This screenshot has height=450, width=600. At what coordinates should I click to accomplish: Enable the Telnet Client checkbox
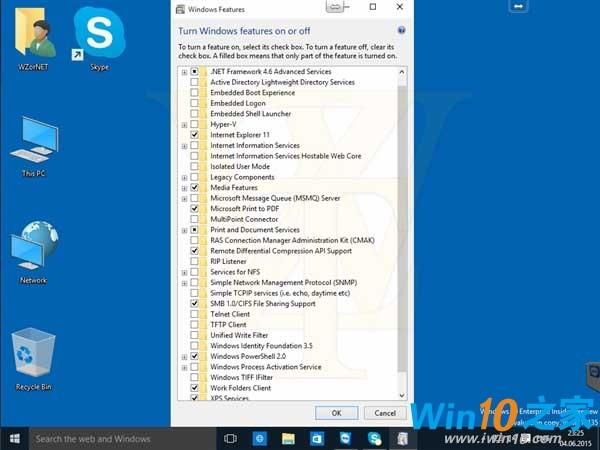(194, 314)
